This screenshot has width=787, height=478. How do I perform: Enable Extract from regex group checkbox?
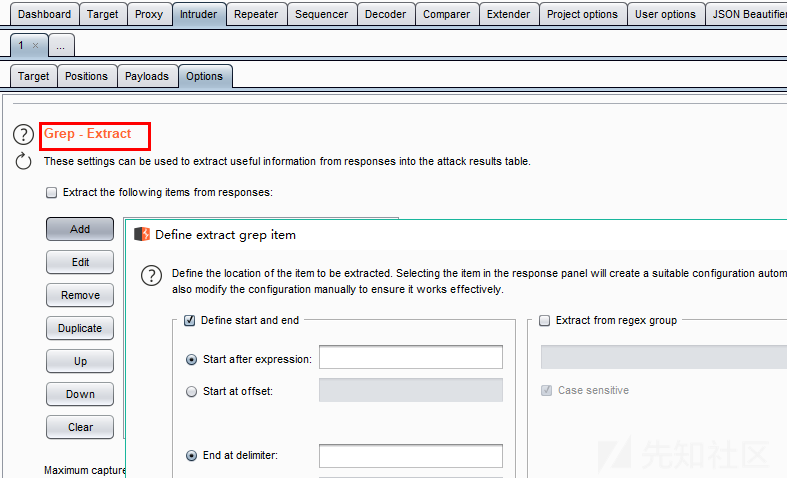tap(544, 320)
